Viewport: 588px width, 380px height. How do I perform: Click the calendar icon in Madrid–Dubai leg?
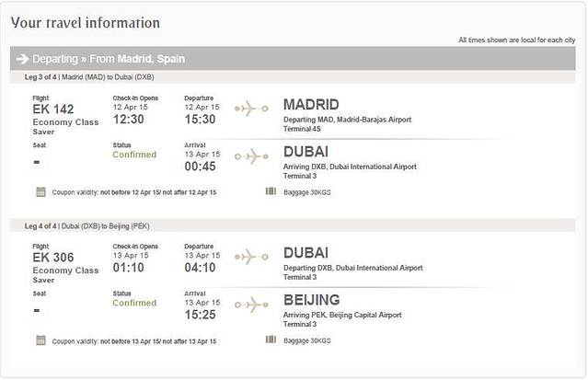click(x=40, y=191)
